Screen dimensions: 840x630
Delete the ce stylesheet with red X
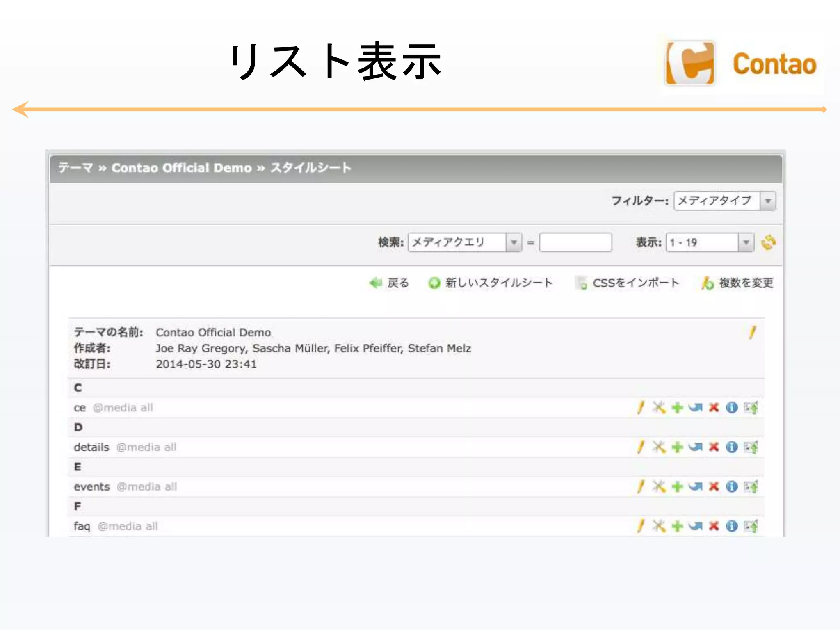[714, 408]
